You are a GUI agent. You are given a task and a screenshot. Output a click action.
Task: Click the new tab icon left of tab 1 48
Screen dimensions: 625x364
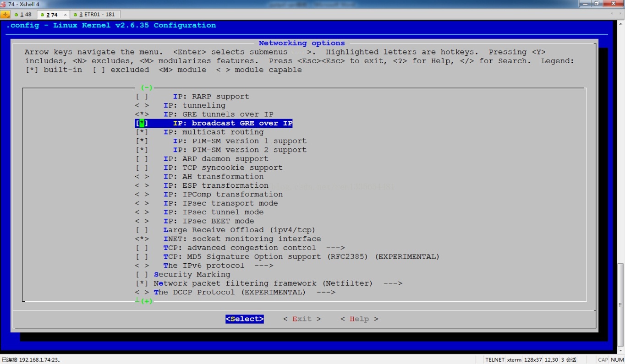point(5,15)
